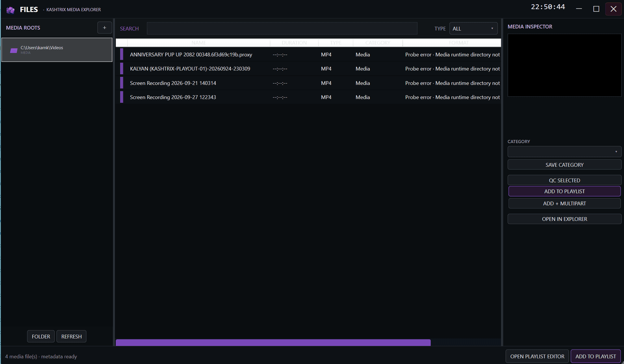Sort by the CATEGORY column header
624x364 pixels.
[378, 43]
